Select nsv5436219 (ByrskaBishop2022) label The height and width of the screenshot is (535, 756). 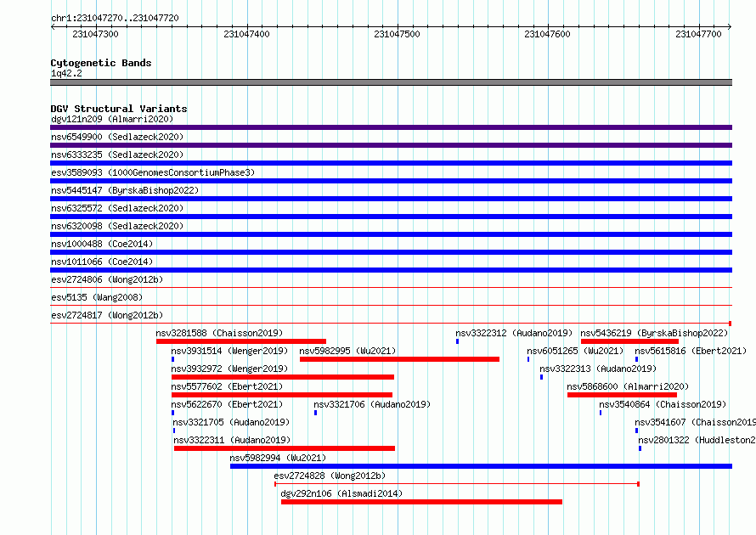654,333
